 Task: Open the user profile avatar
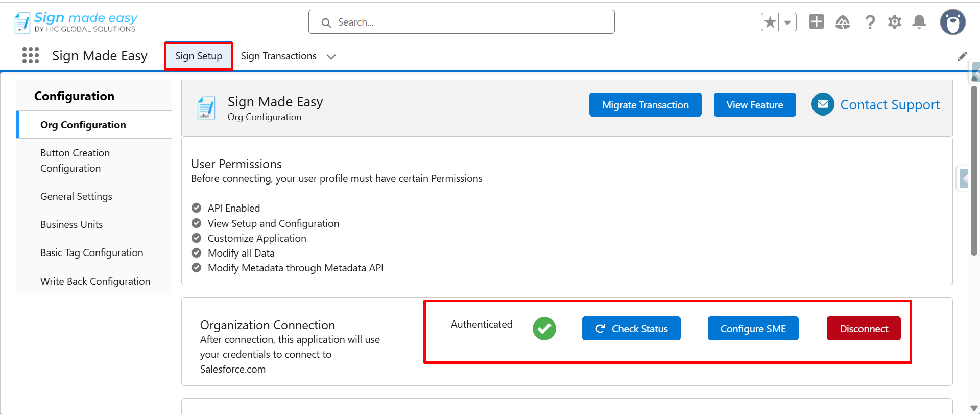(953, 22)
